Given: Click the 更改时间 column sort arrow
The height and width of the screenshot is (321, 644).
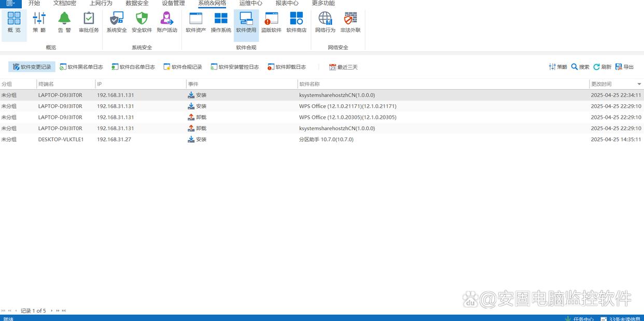Looking at the screenshot, I should click(639, 84).
